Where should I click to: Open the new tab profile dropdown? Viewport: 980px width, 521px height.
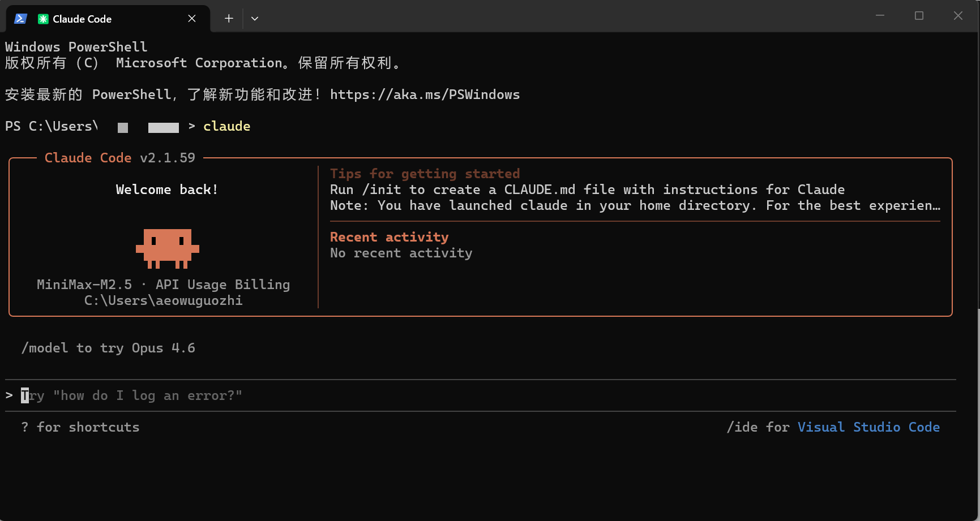pyautogui.click(x=255, y=19)
